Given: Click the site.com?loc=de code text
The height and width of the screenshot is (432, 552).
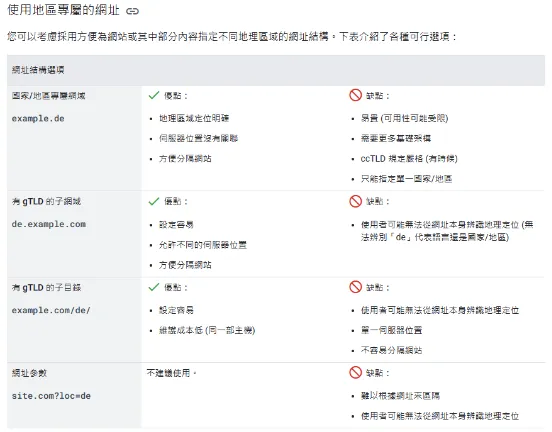Looking at the screenshot, I should click(51, 396).
